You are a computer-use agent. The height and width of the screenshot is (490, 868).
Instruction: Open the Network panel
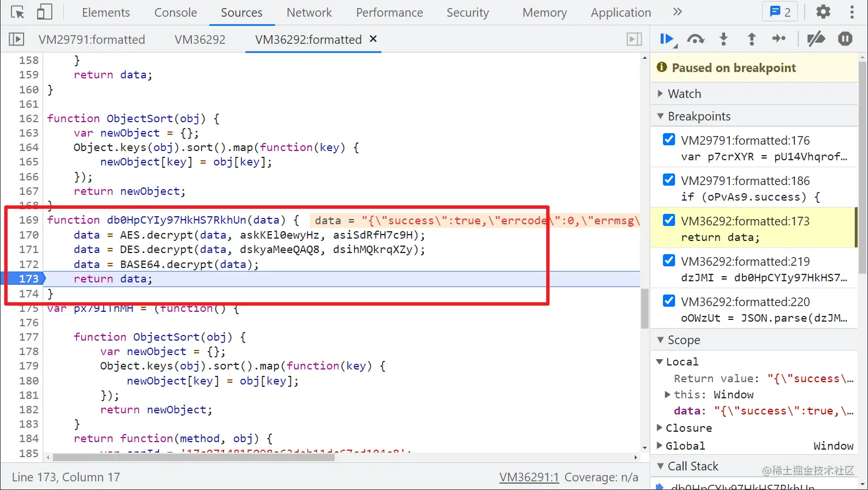tap(309, 12)
